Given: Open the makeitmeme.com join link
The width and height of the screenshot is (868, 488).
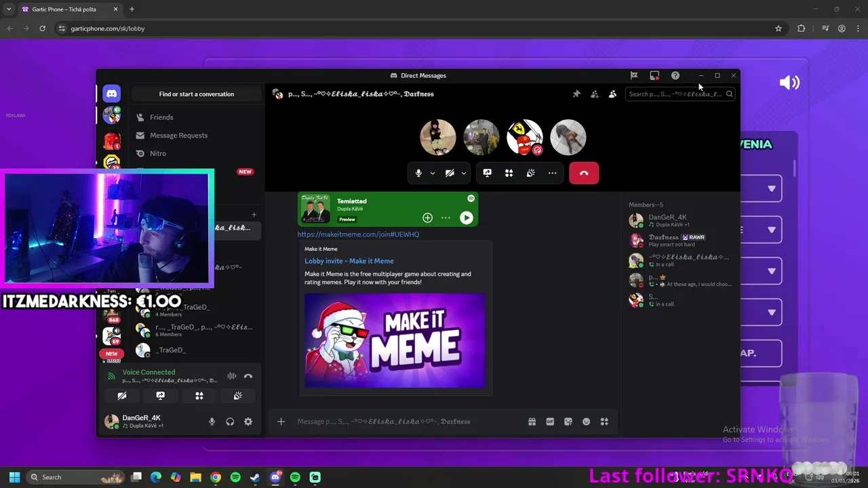Looking at the screenshot, I should pos(358,235).
